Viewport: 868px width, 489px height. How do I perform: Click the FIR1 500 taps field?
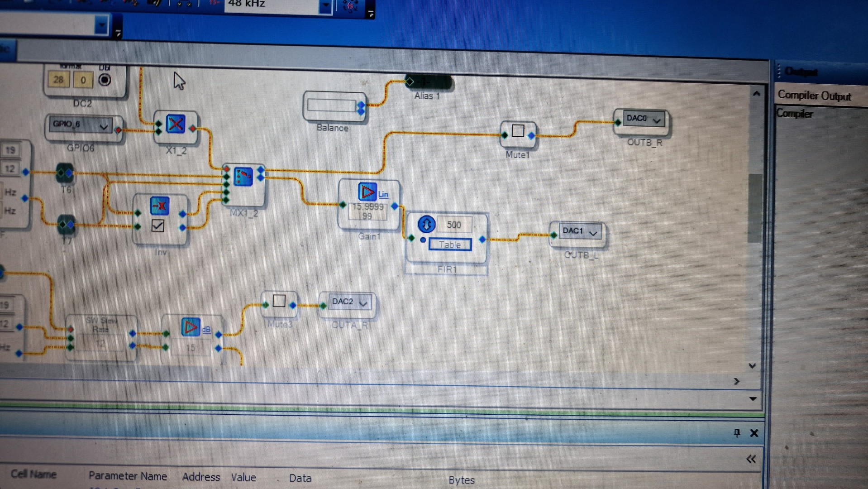[x=454, y=225]
